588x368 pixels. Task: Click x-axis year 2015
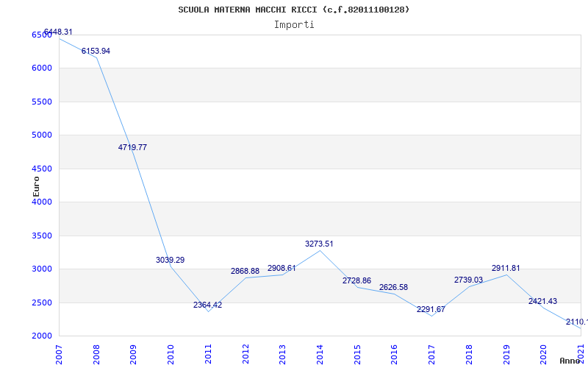[x=357, y=354]
